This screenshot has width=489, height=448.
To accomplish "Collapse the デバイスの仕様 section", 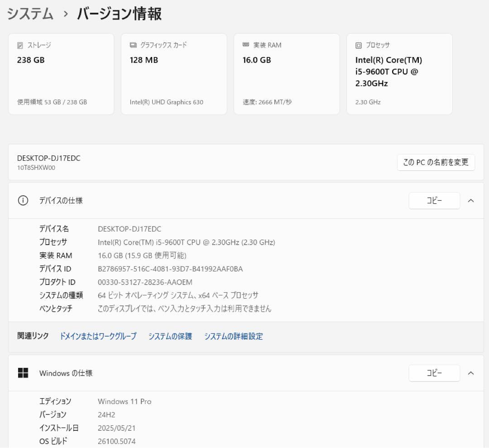I will click(x=471, y=200).
